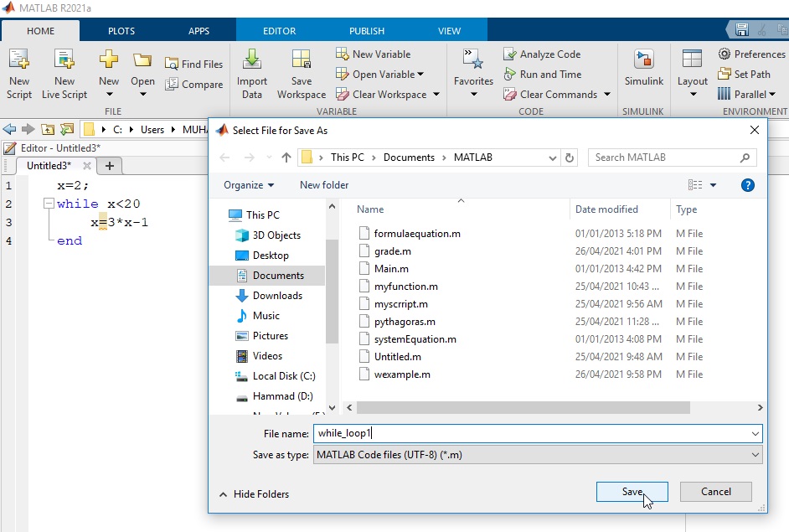Switch to the VIEW tab
The image size is (789, 532).
pyautogui.click(x=449, y=31)
